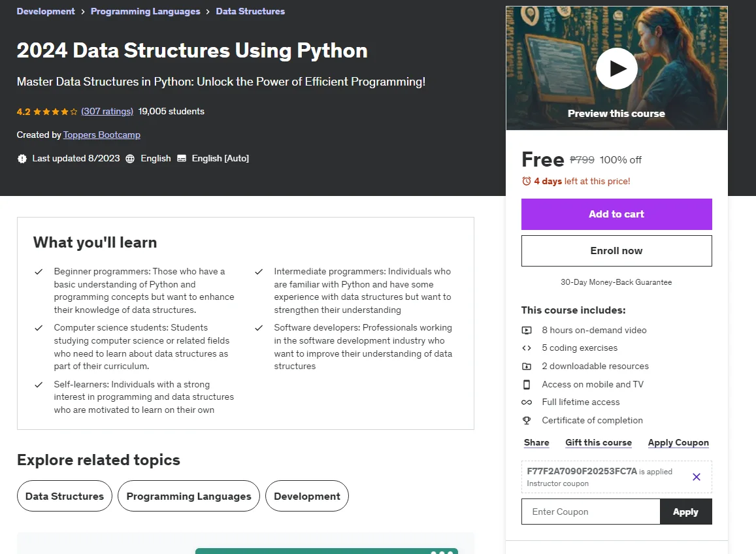Viewport: 756px width, 554px height.
Task: Click the Apply coupon button
Action: tap(685, 512)
